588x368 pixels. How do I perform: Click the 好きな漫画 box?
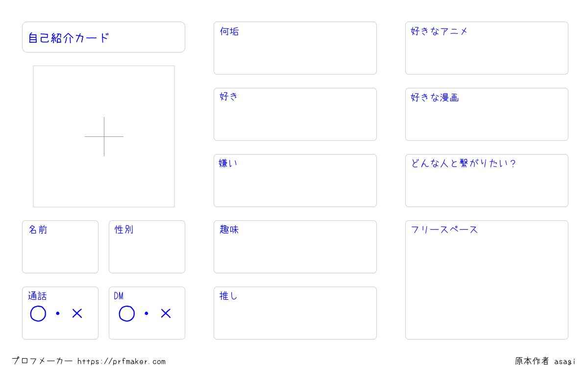point(487,114)
